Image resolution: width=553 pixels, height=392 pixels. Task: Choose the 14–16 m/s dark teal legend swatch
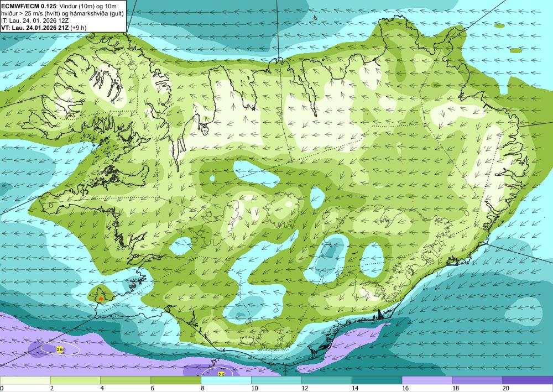tap(377, 380)
